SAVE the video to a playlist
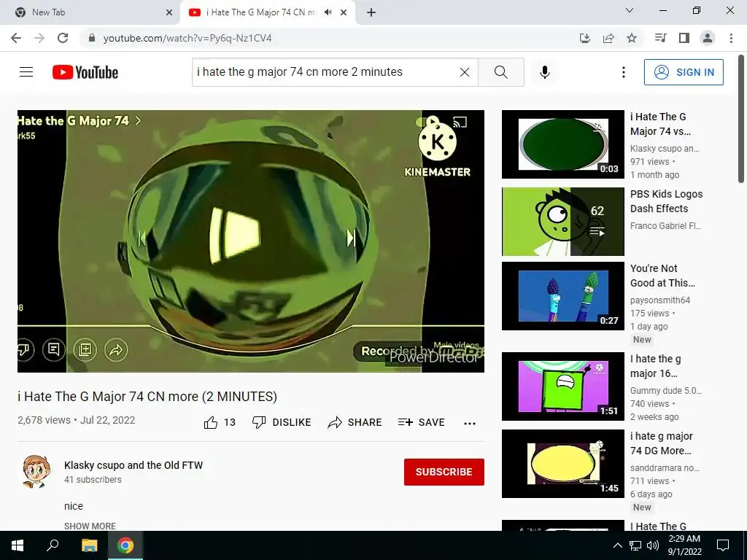The image size is (747, 560). coord(422,422)
